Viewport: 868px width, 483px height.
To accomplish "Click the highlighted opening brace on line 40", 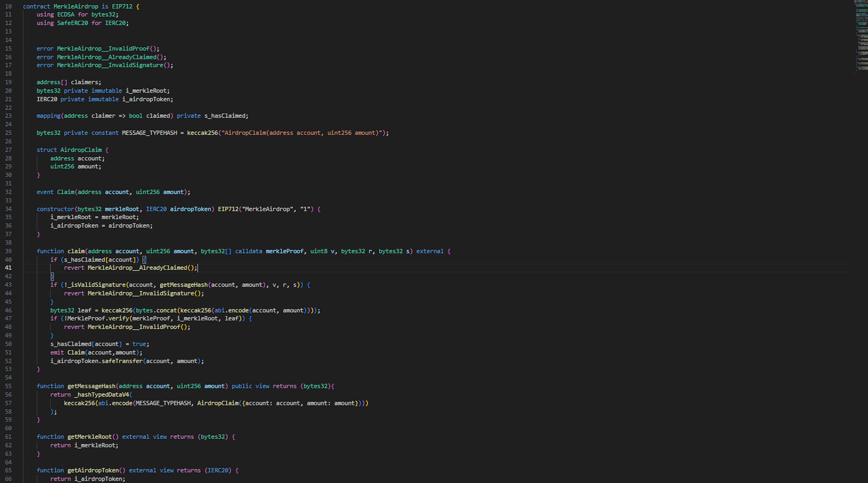I will click(144, 260).
